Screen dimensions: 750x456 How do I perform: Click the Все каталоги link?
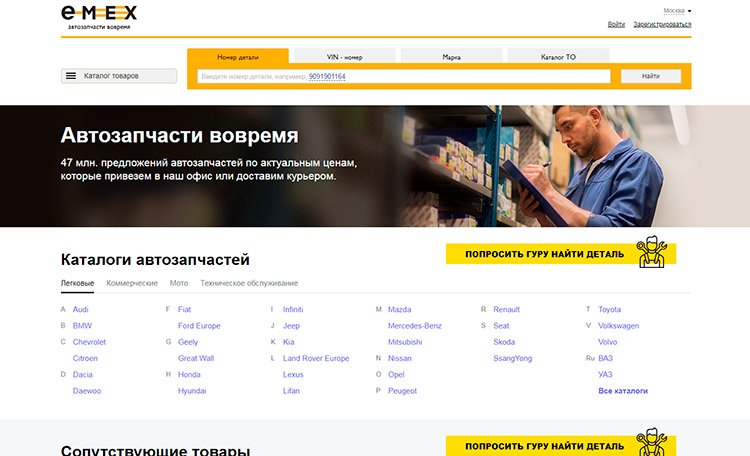click(623, 391)
